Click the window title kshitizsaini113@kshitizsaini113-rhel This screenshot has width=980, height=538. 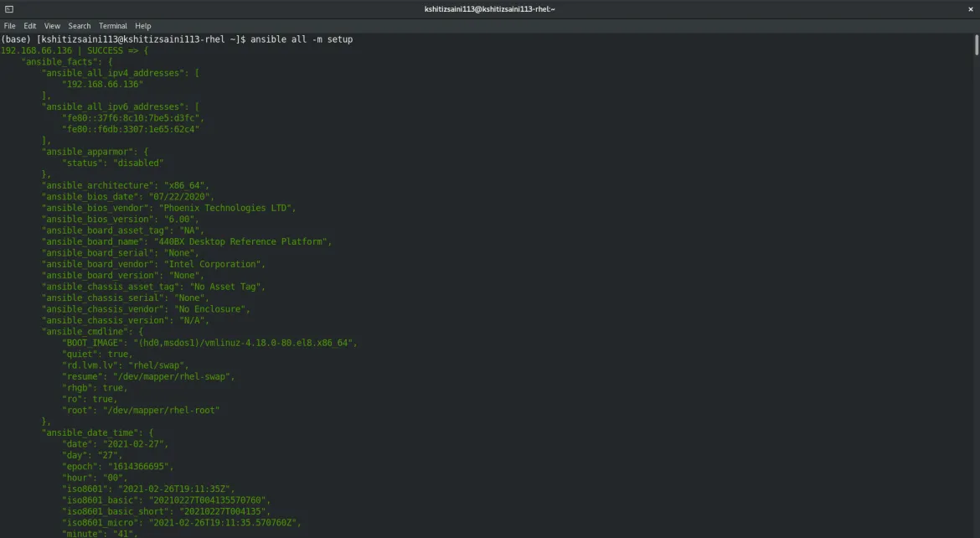coord(489,8)
